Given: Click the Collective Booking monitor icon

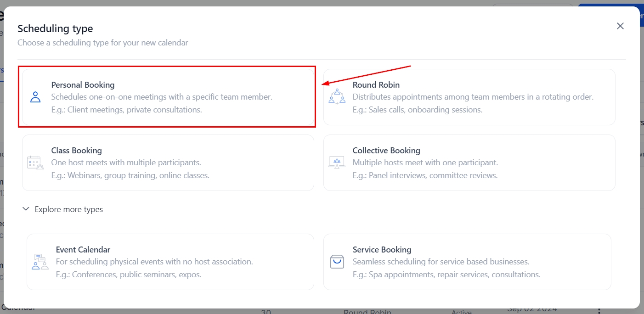Looking at the screenshot, I should (x=337, y=163).
